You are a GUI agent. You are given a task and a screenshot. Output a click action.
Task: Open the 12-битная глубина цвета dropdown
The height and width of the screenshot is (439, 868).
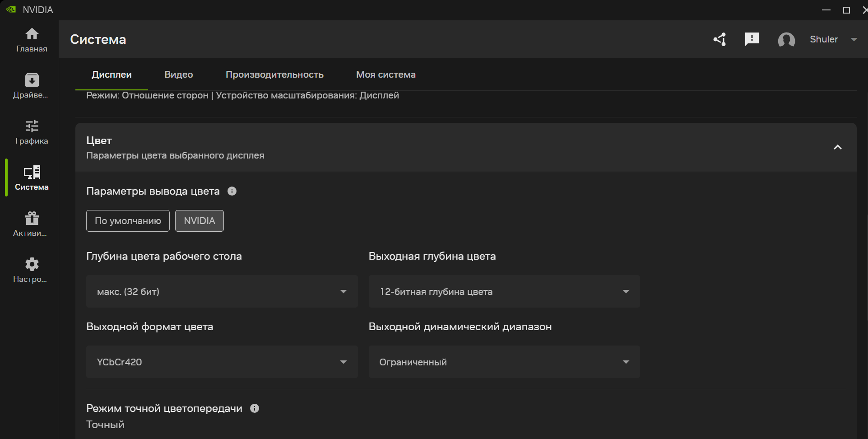504,292
